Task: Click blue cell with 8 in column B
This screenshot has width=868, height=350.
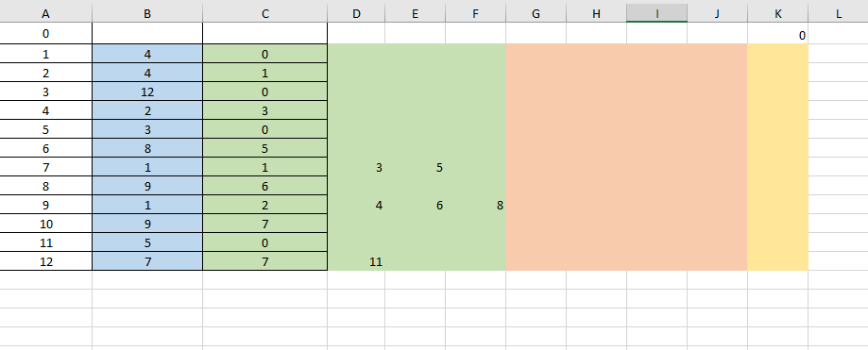Action: [147, 148]
